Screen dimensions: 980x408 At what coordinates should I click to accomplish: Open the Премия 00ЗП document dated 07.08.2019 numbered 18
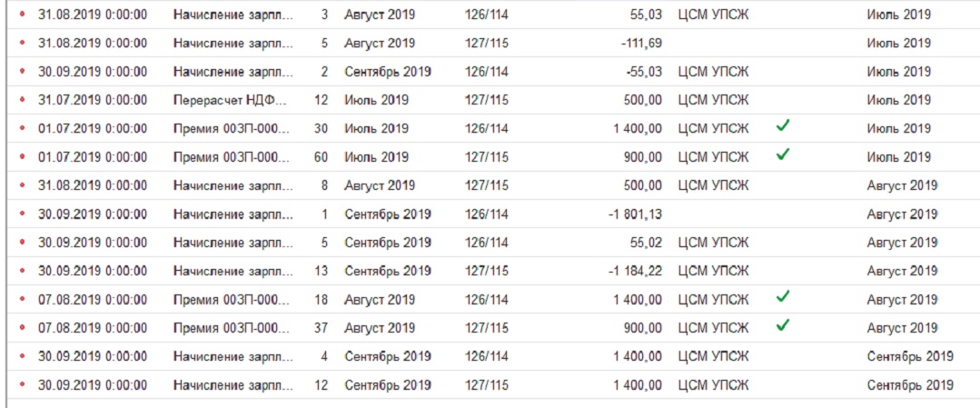(x=232, y=300)
